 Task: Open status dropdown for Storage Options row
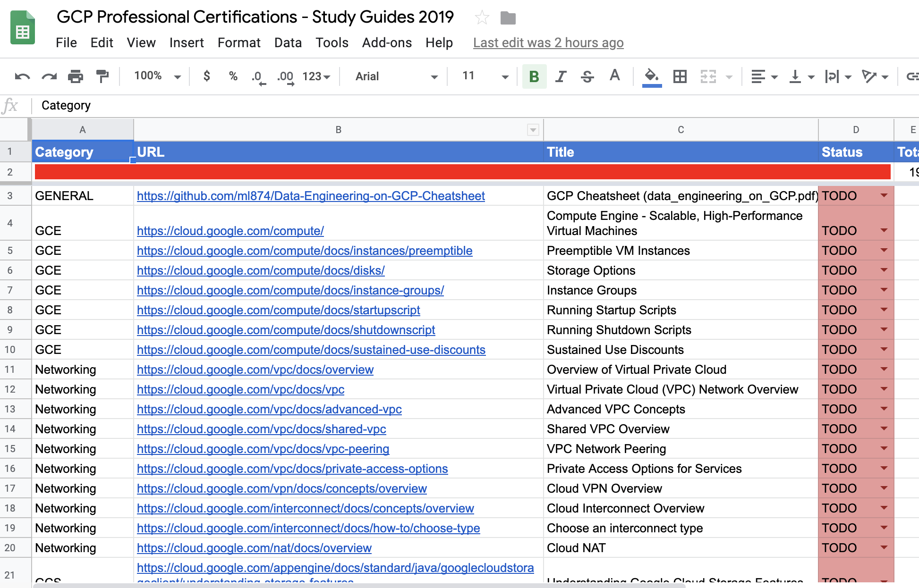(884, 269)
